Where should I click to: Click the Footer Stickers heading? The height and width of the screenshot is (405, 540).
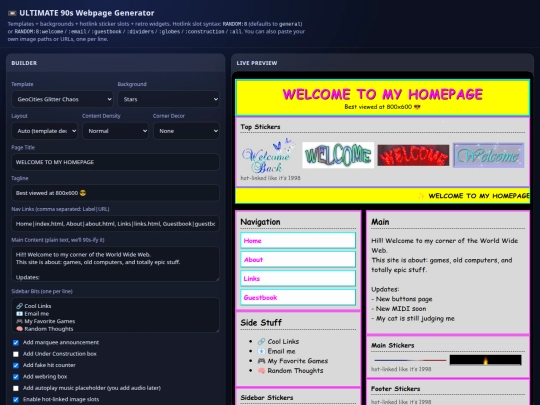395,388
